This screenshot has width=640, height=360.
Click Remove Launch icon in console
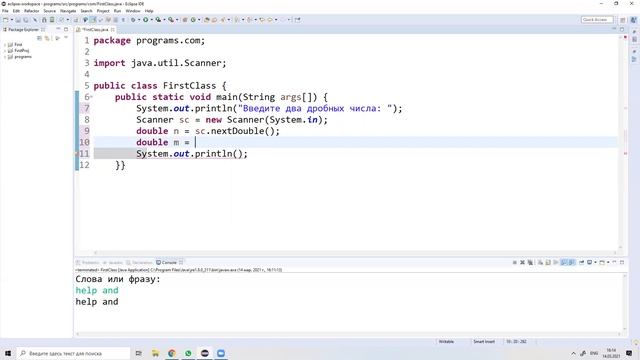click(x=522, y=262)
